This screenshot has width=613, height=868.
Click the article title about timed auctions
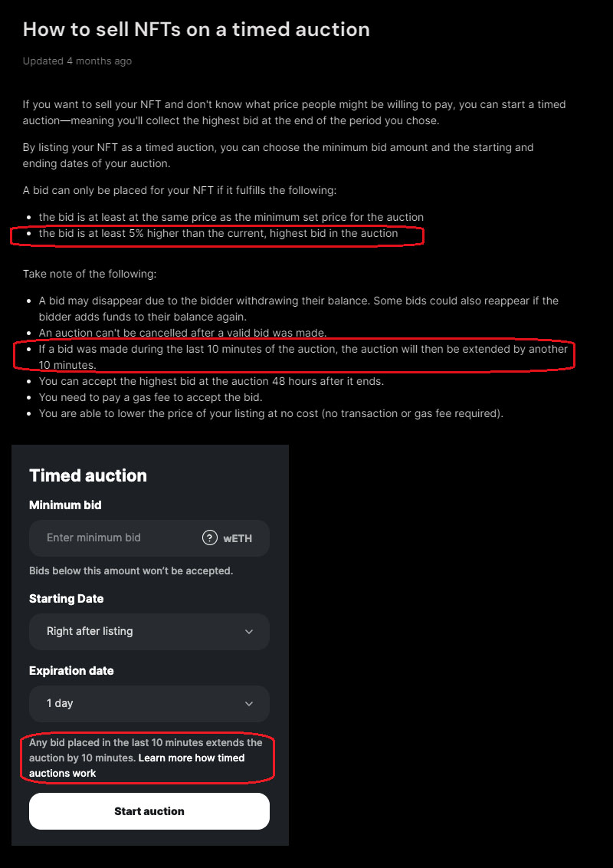[196, 30]
